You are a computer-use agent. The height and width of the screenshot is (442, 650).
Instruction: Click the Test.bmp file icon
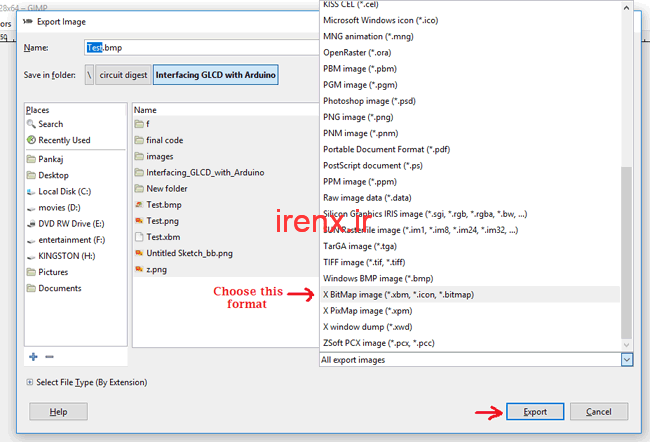tap(139, 205)
